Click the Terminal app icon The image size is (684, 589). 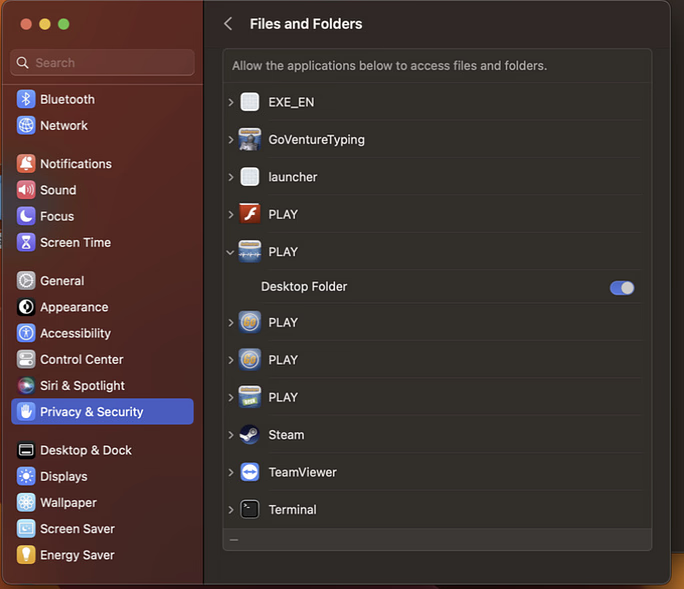coord(250,509)
